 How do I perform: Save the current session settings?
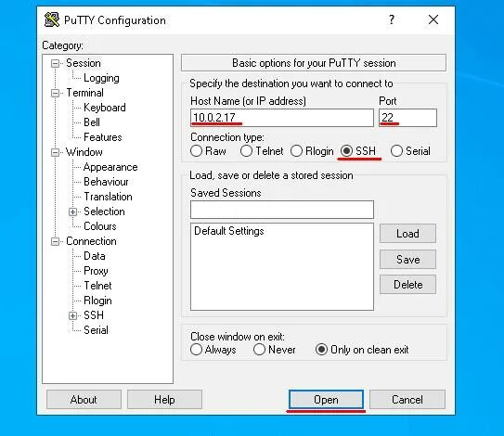tap(407, 260)
